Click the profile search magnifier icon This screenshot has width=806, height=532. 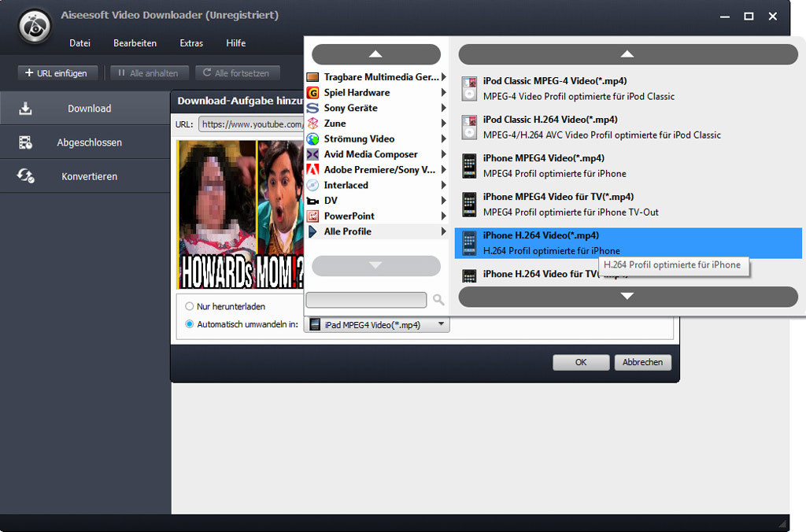(x=438, y=299)
